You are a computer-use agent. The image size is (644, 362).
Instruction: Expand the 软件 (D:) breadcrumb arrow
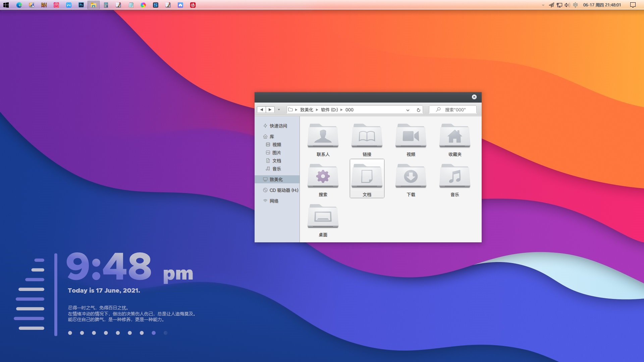pos(341,110)
